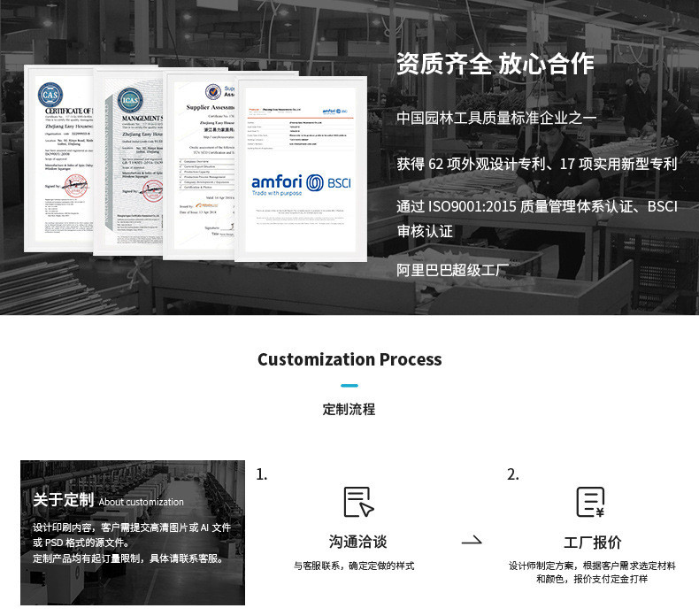Click the ICAS logo on second certificate
This screenshot has width=699, height=616.
tap(130, 100)
